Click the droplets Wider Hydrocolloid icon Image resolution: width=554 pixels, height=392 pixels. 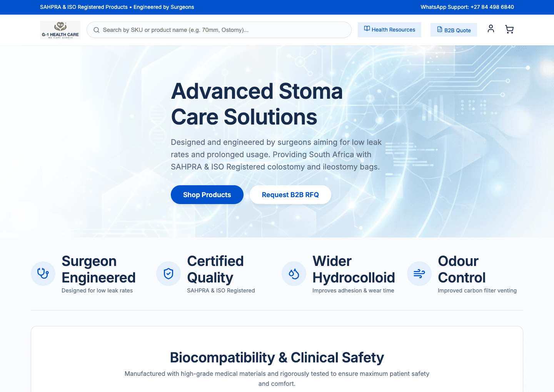(x=294, y=274)
